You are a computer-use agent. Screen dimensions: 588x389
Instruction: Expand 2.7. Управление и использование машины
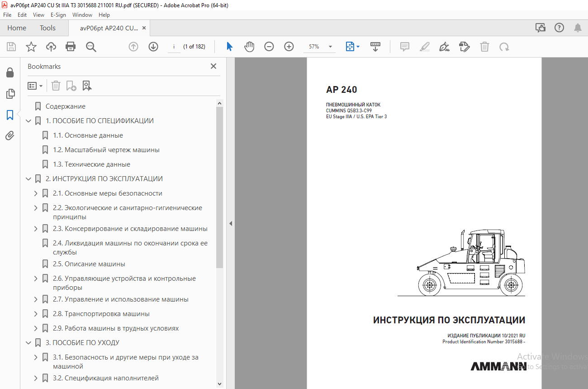[x=36, y=299]
